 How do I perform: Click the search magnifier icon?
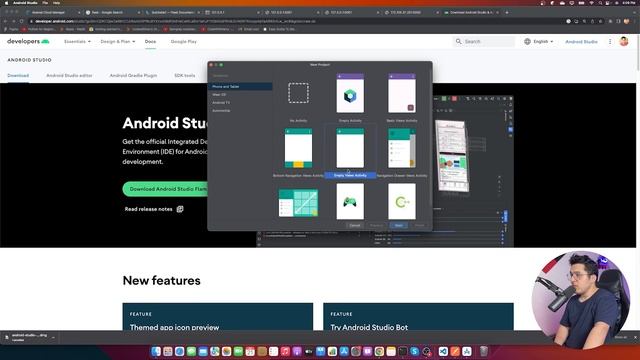[x=458, y=42]
